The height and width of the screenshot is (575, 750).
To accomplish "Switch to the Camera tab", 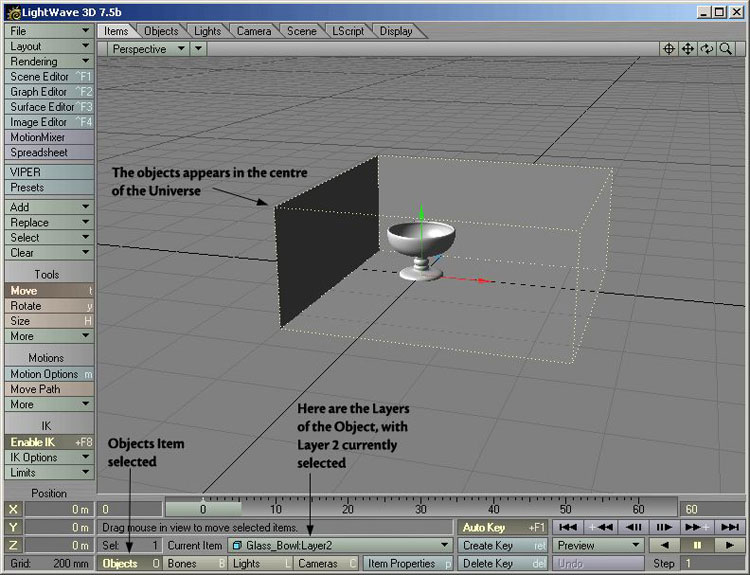I will point(254,31).
